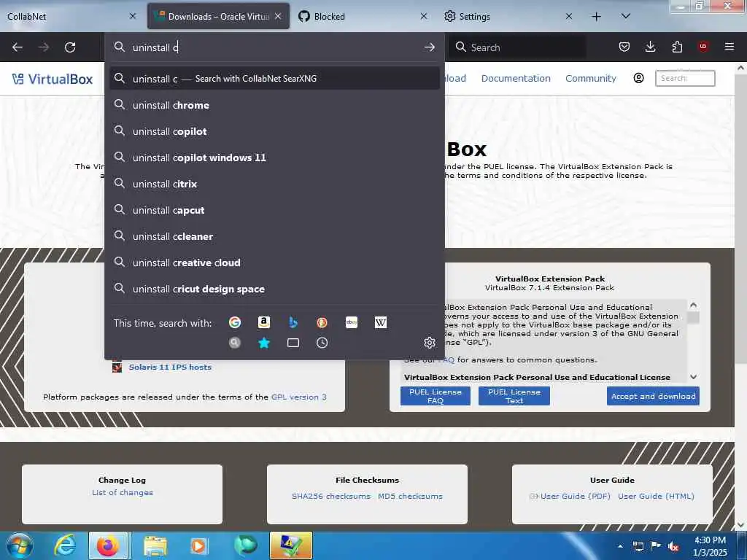Search this time with Amazon icon
This screenshot has height=560, width=747.
[264, 322]
